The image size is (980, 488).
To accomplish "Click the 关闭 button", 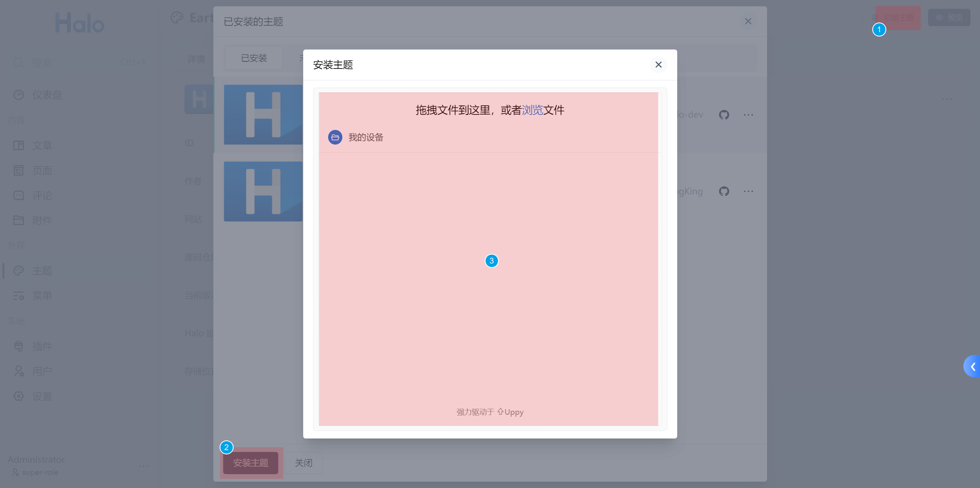I will coord(304,463).
